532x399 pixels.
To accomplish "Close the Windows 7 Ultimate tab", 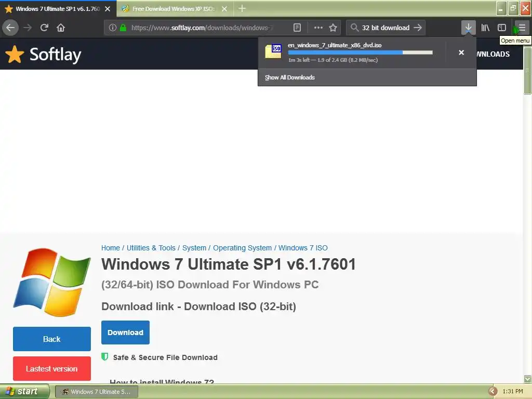I will click(108, 9).
